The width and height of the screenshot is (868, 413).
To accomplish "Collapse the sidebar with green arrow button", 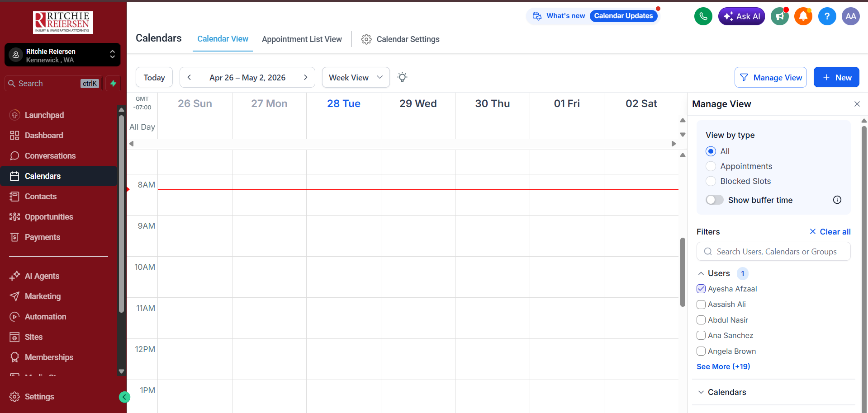I will click(x=124, y=397).
